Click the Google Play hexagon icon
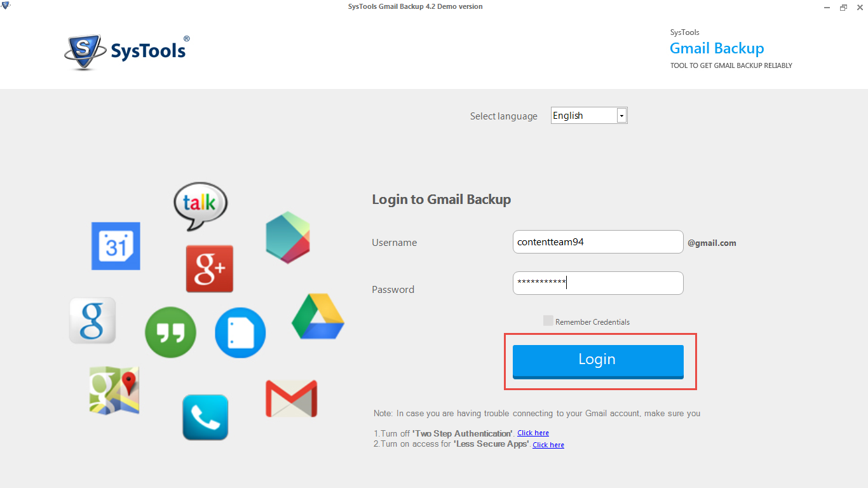Screen dimensions: 868x488 tap(288, 238)
